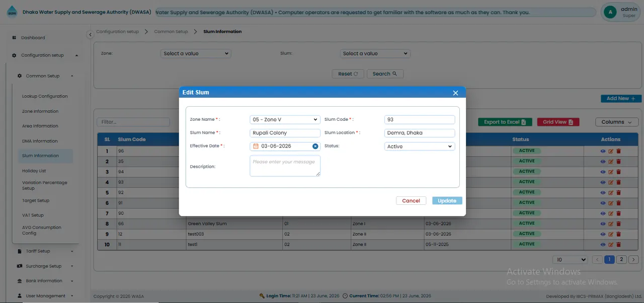Screen dimensions: 644x303
Task: Click the Export to Excel button
Action: [x=505, y=122]
